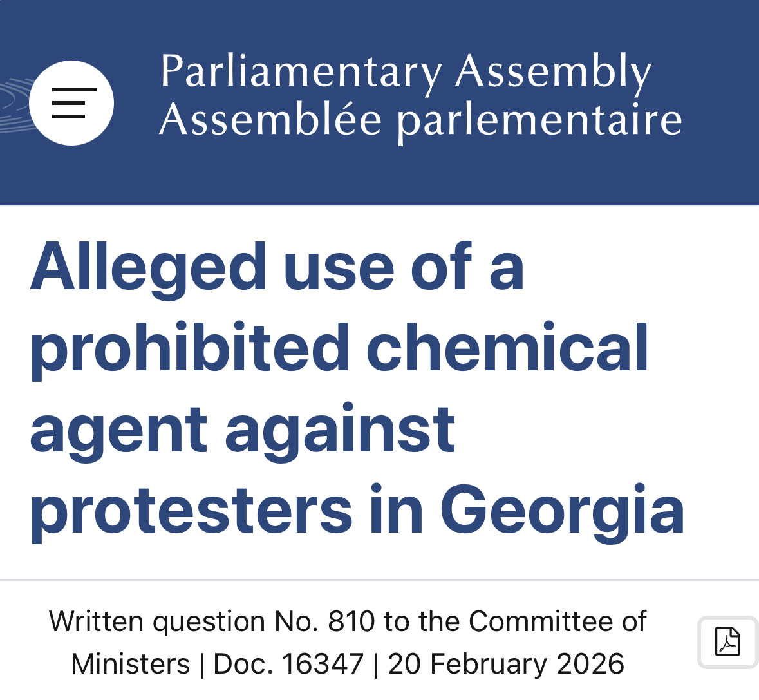Click the word 'Ministers' in the subtitle
The width and height of the screenshot is (759, 700).
[131, 664]
